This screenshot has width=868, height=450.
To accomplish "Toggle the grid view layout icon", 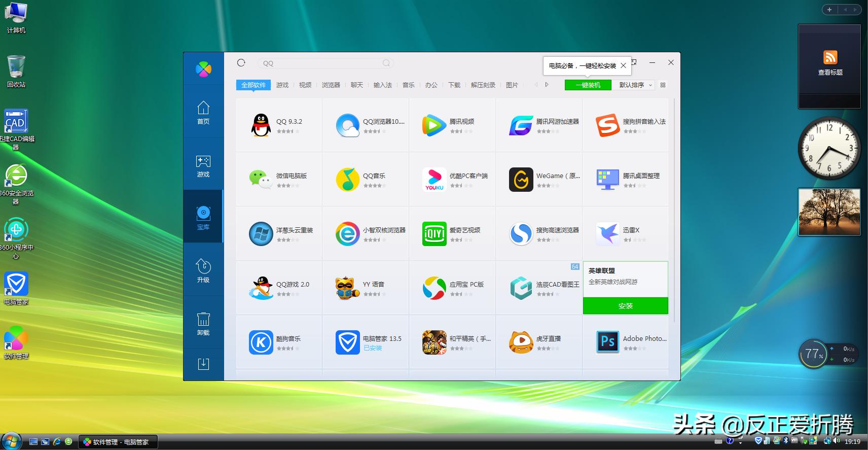I will (x=663, y=85).
